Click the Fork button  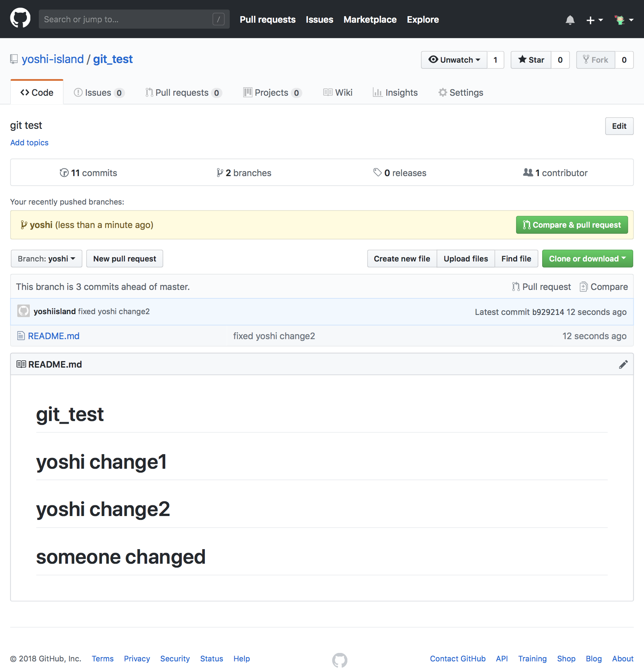pyautogui.click(x=596, y=60)
